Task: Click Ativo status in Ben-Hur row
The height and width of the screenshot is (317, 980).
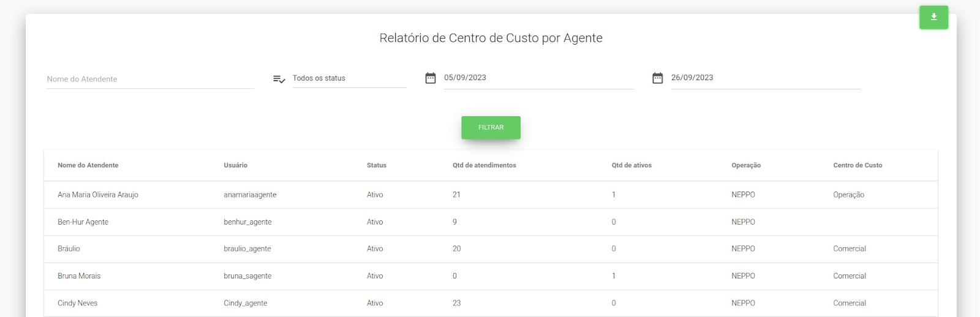Action: click(x=375, y=222)
